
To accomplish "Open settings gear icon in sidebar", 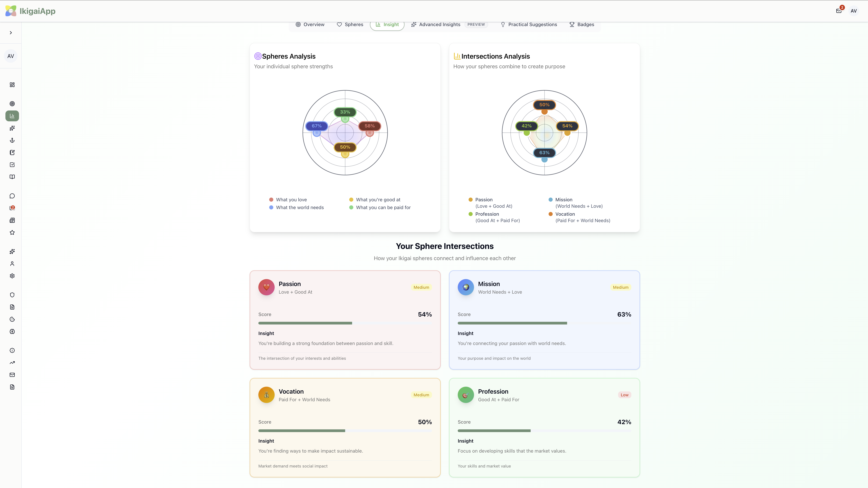I will pyautogui.click(x=12, y=276).
